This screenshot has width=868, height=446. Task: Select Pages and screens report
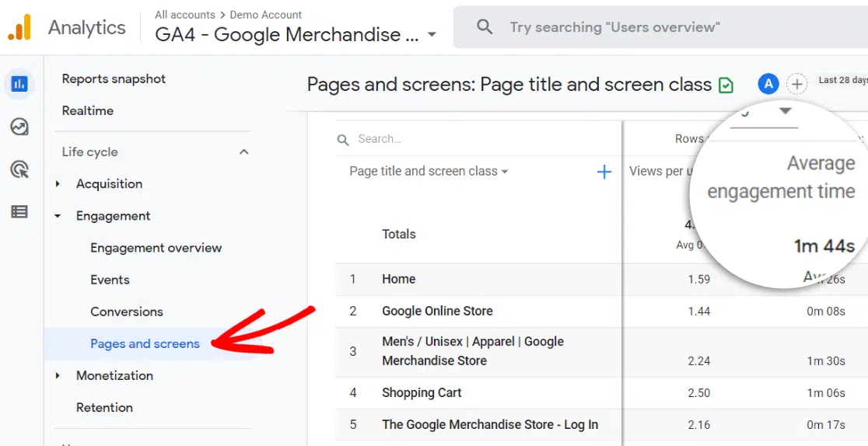tap(145, 343)
